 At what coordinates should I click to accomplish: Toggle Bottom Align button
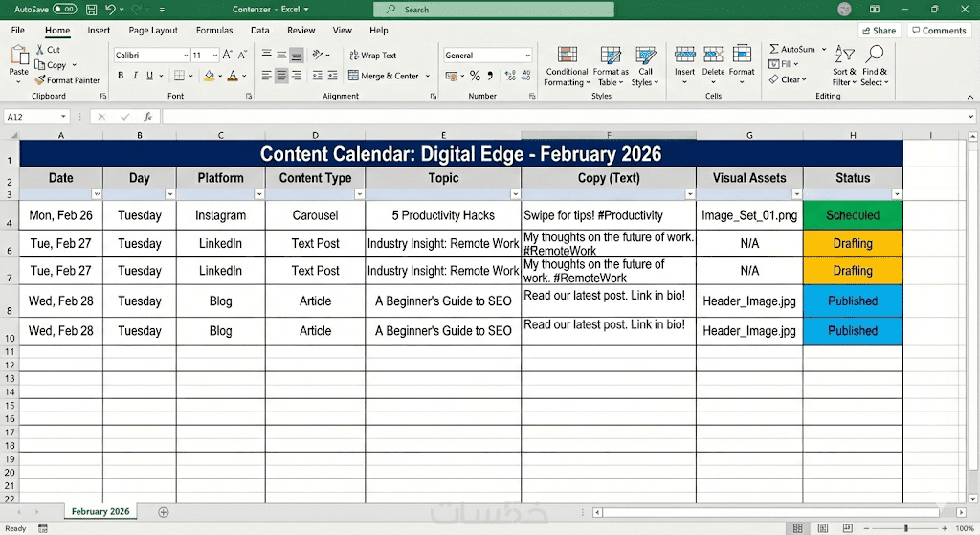coord(297,55)
